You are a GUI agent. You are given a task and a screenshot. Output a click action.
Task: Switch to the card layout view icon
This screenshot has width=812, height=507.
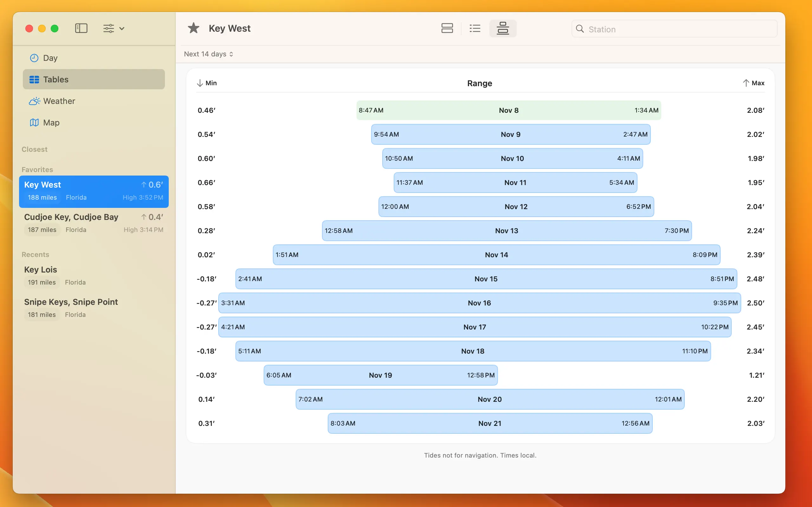[447, 29]
